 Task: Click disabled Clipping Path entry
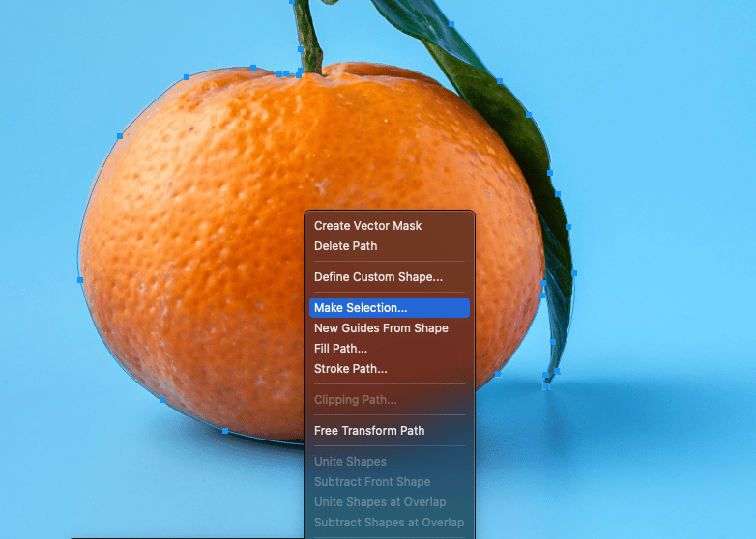coord(389,400)
